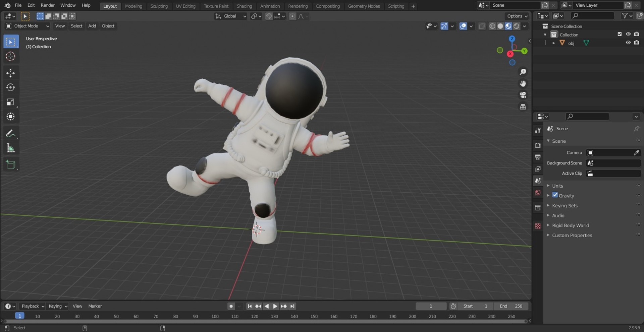This screenshot has height=332, width=644.
Task: Open the viewport Add menu
Action: tap(92, 26)
